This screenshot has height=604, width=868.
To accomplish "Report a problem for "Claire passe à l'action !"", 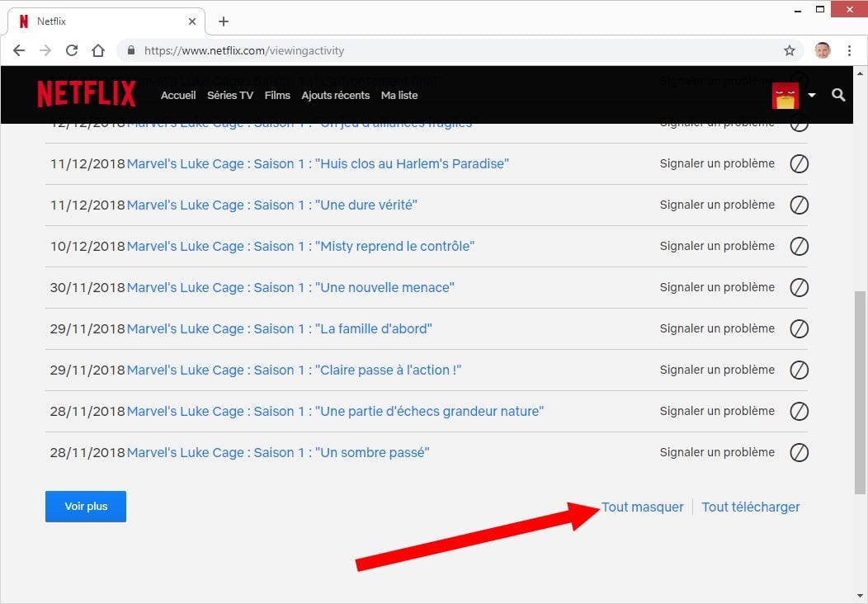I will click(x=717, y=370).
